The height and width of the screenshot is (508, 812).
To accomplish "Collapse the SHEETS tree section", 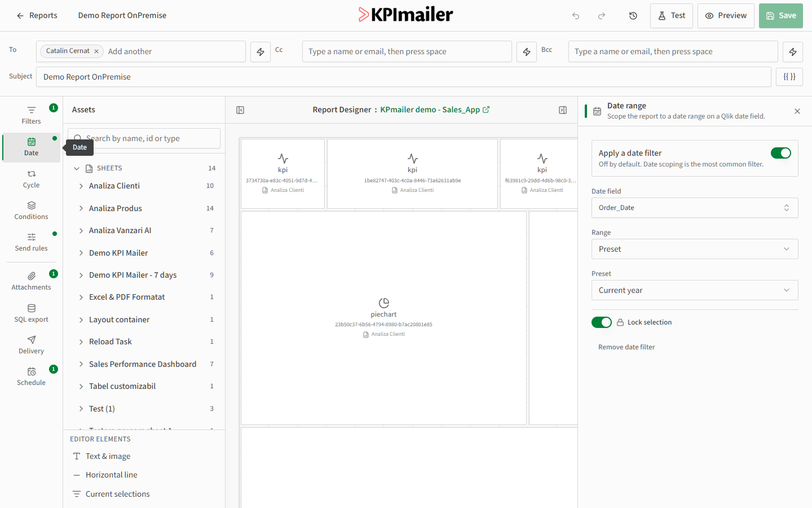I will tap(77, 168).
